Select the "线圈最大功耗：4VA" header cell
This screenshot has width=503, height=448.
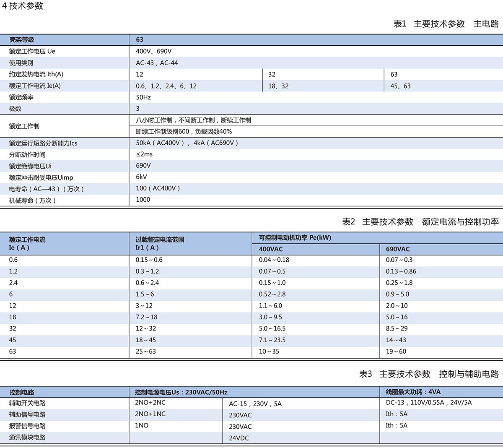(413, 392)
